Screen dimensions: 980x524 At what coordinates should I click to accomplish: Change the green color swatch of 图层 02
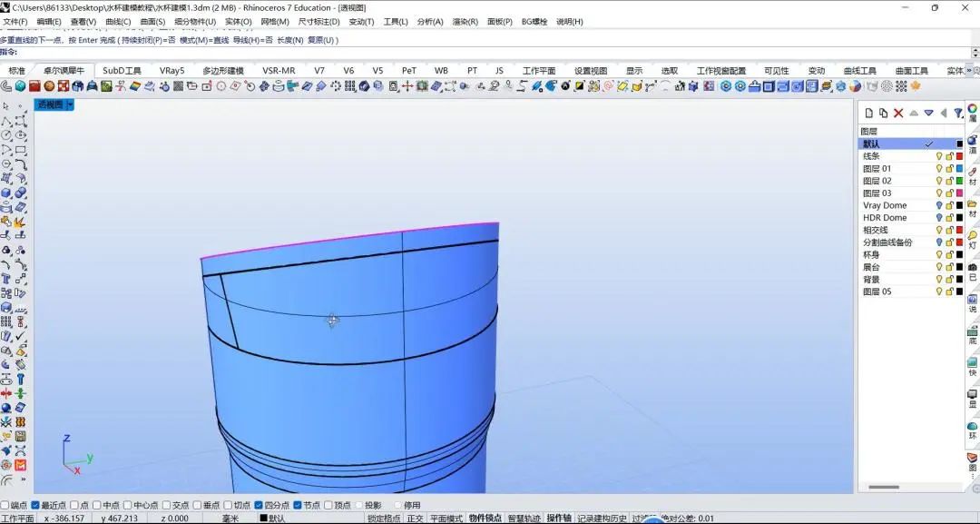tap(960, 181)
